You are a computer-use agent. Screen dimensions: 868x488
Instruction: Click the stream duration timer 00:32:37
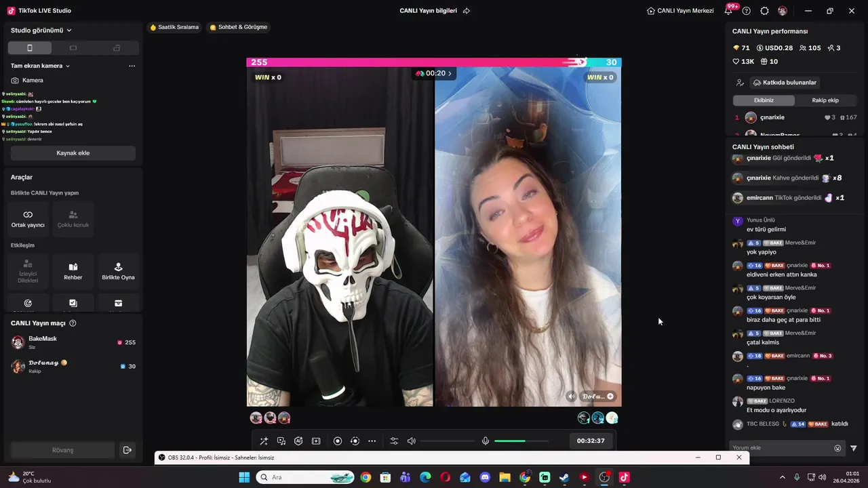tap(591, 441)
